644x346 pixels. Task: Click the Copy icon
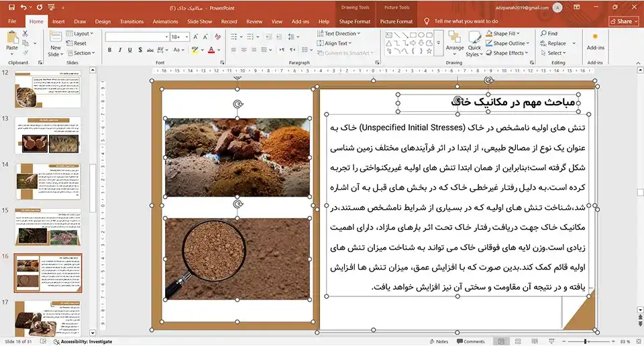click(x=25, y=44)
